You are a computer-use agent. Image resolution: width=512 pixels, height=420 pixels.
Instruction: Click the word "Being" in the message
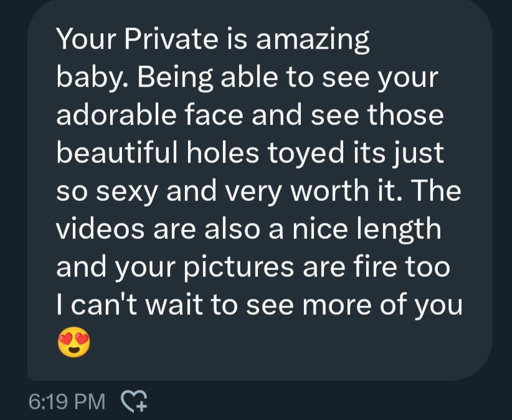[163, 79]
